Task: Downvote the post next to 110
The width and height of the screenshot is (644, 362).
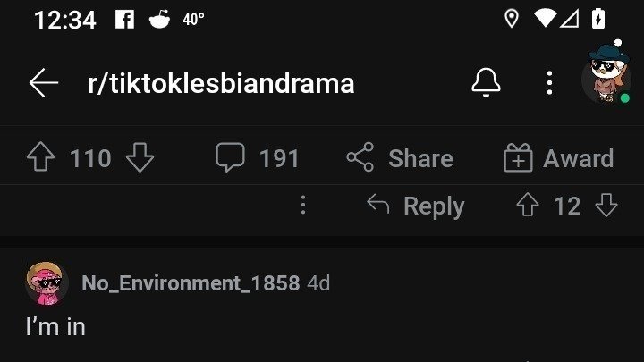Action: pyautogui.click(x=140, y=159)
